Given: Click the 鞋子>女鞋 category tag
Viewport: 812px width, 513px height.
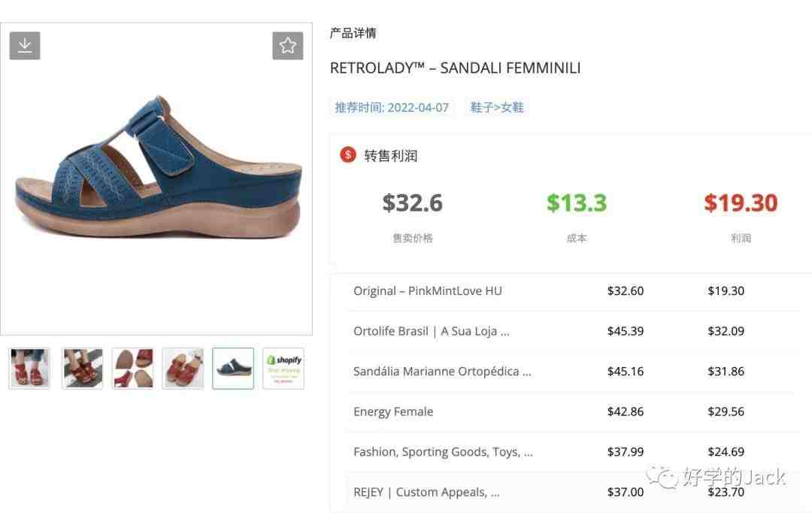Looking at the screenshot, I should (497, 108).
